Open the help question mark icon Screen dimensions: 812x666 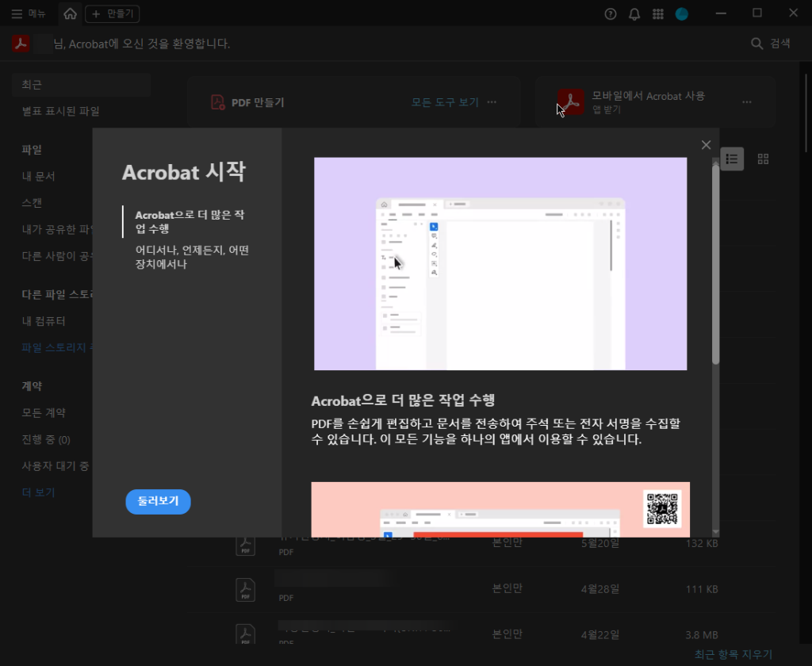click(611, 13)
